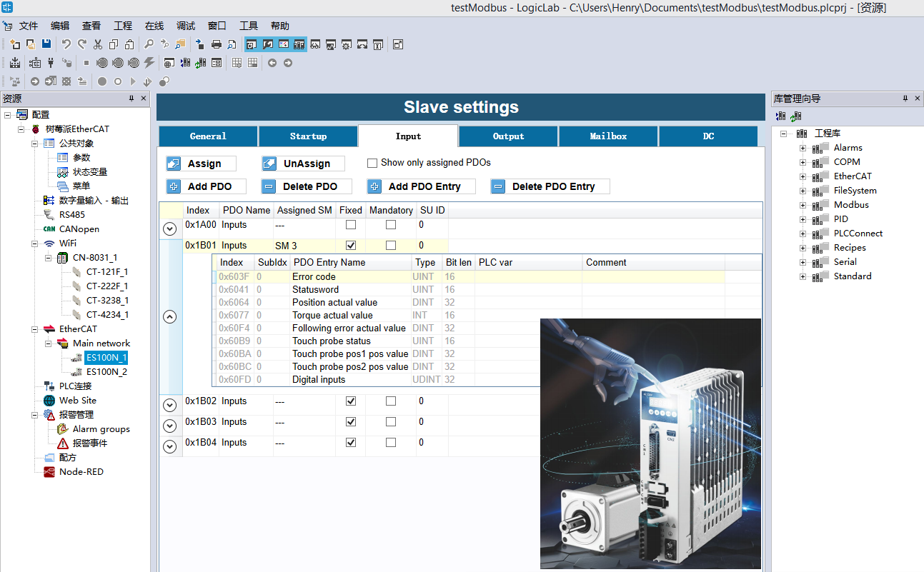Save the project with floppy icon
This screenshot has width=924, height=572.
(x=46, y=44)
